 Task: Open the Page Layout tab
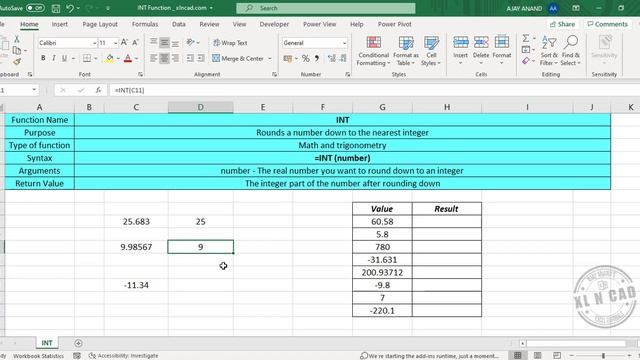[100, 24]
